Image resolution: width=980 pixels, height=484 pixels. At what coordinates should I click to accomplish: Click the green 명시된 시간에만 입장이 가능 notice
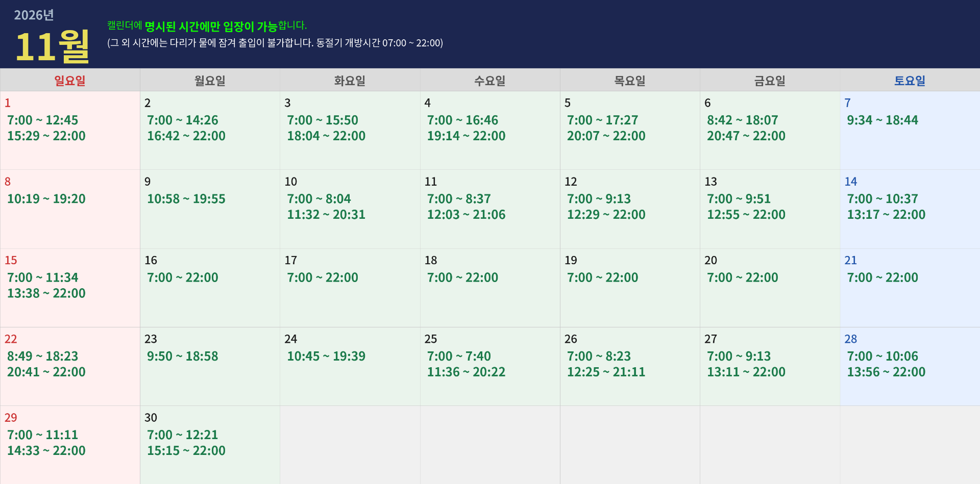(x=210, y=26)
